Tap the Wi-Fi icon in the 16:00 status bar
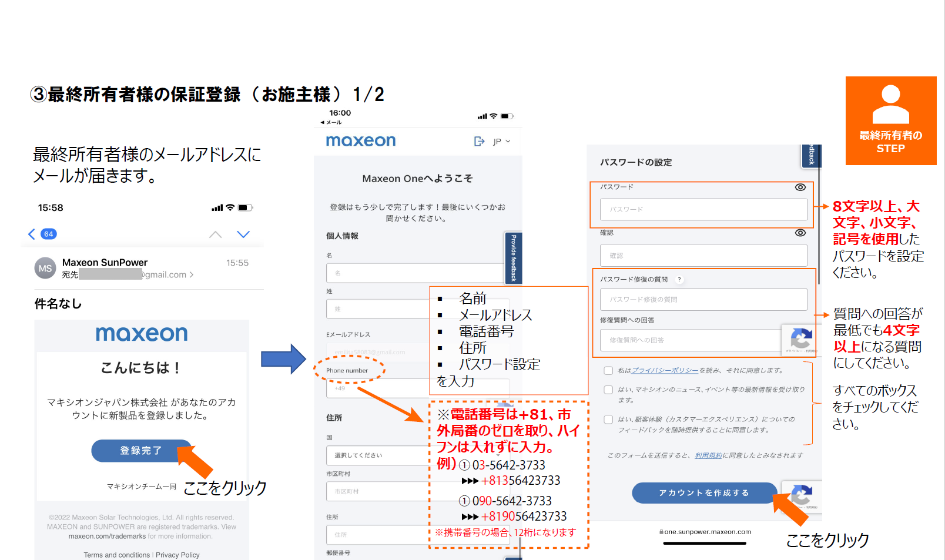This screenshot has width=945, height=560. click(x=494, y=116)
